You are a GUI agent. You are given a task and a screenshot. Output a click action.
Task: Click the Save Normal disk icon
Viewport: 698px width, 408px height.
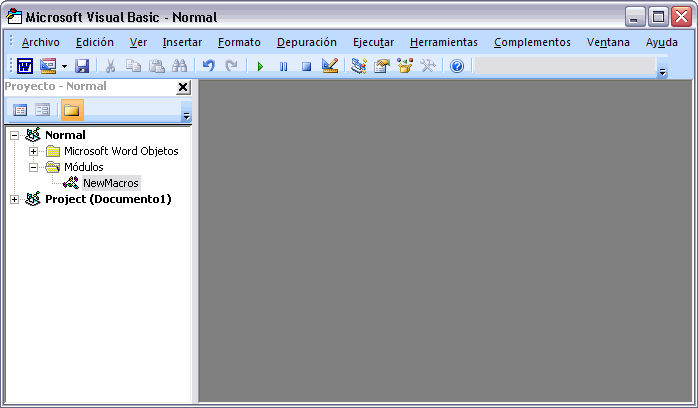[x=82, y=66]
